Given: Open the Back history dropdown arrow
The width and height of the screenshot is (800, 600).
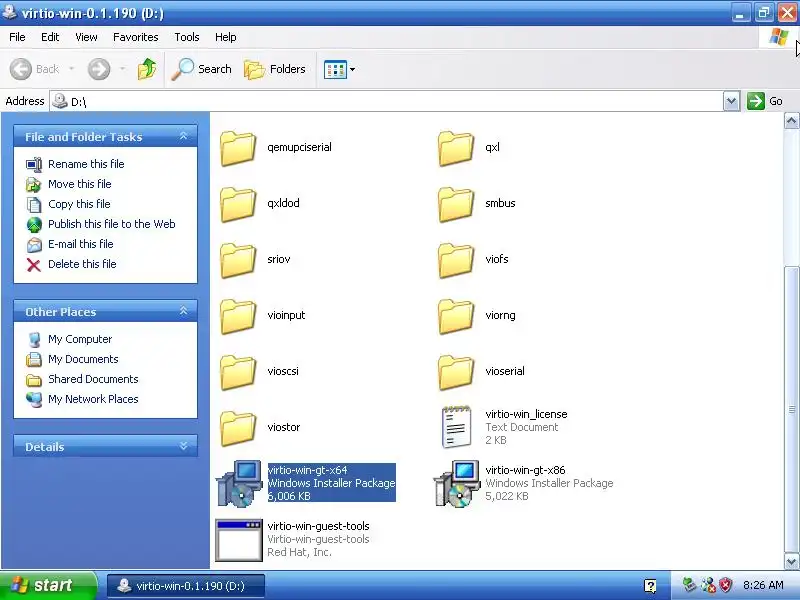Looking at the screenshot, I should pos(71,69).
